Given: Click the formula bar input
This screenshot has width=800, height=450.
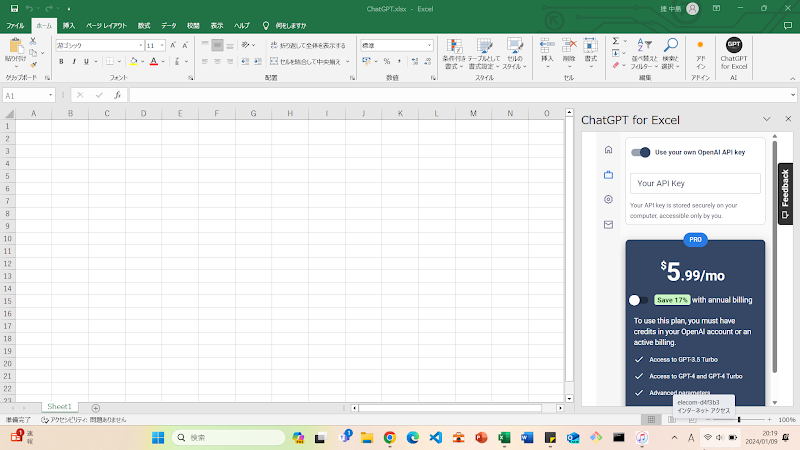Looking at the screenshot, I should 459,95.
